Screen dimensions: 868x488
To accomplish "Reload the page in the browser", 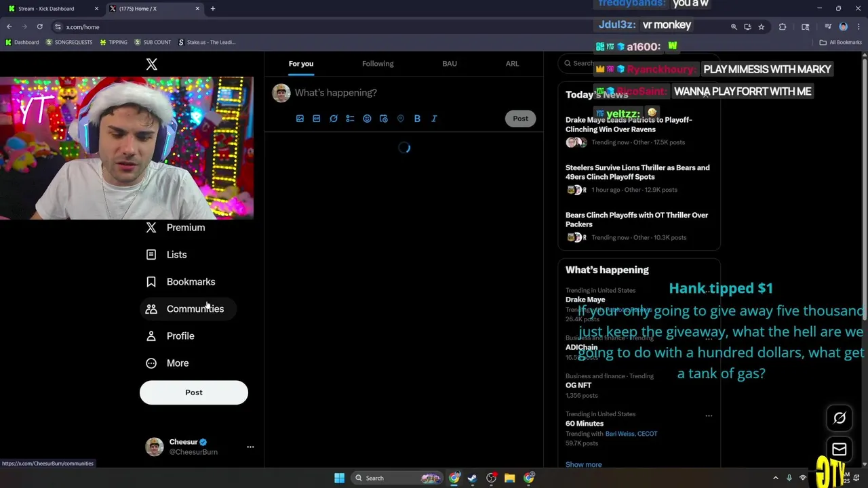I will [x=40, y=26].
